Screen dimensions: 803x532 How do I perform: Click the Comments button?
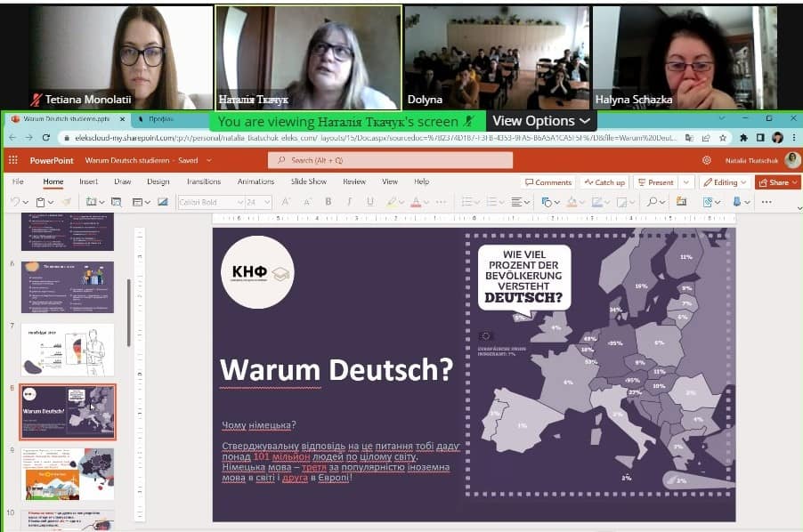pyautogui.click(x=548, y=182)
